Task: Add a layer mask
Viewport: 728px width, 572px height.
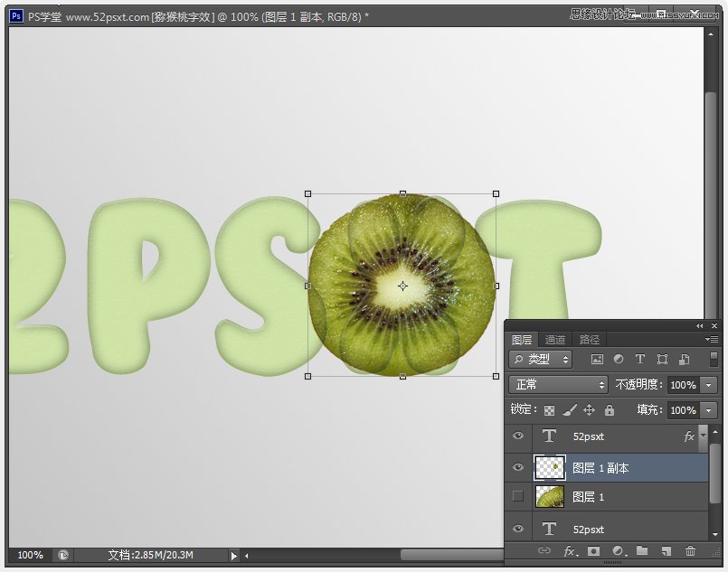Action: tap(593, 550)
